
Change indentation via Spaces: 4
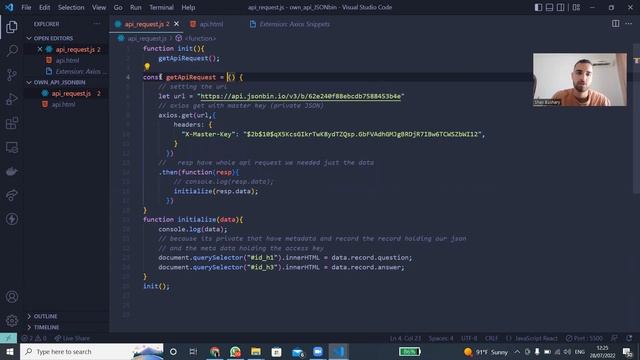(x=441, y=338)
